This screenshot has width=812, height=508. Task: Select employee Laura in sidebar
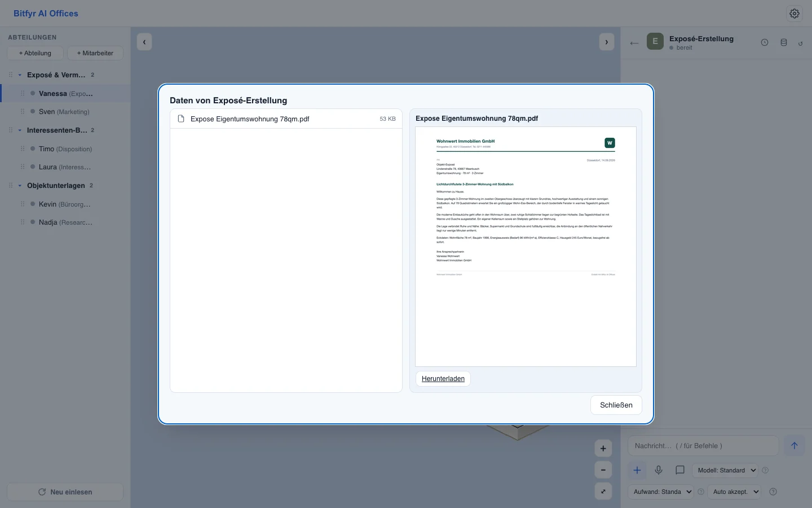tap(65, 167)
